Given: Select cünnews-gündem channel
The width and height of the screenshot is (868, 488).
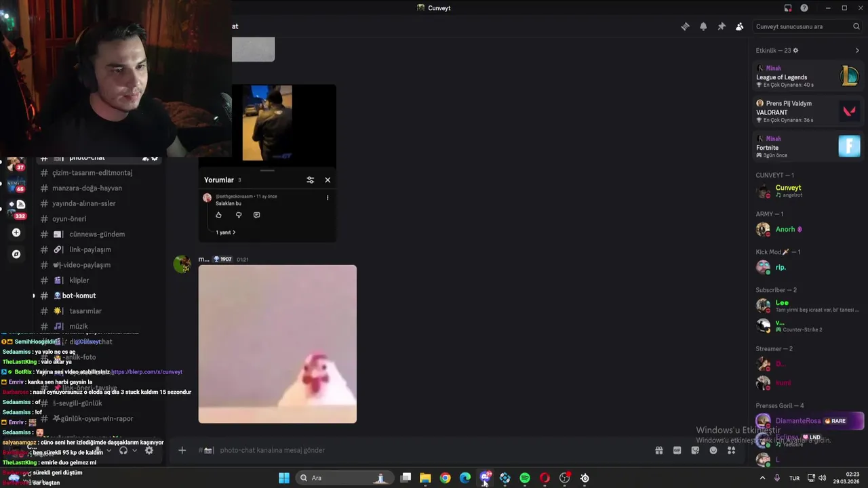Looking at the screenshot, I should [98, 234].
